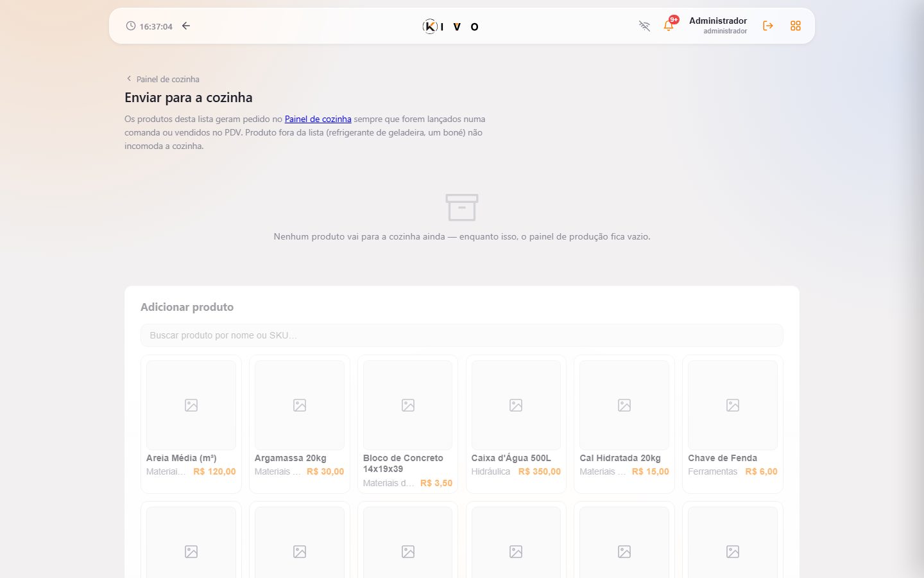
Task: Open the notifications bell
Action: click(x=669, y=26)
